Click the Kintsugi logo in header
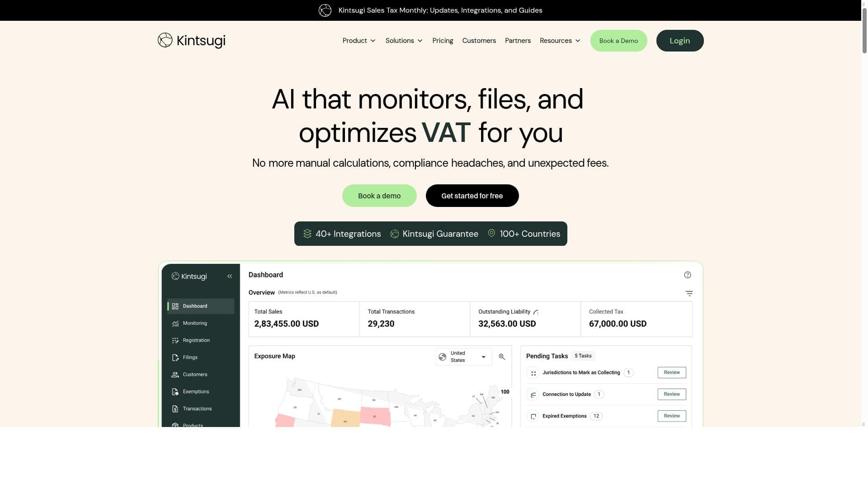Viewport: 868px width, 488px height. pyautogui.click(x=191, y=41)
